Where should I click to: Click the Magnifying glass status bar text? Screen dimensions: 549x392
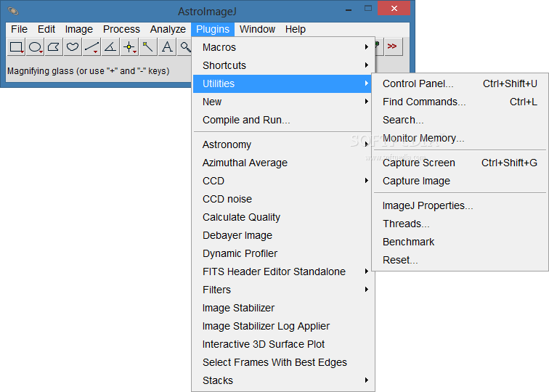[89, 71]
